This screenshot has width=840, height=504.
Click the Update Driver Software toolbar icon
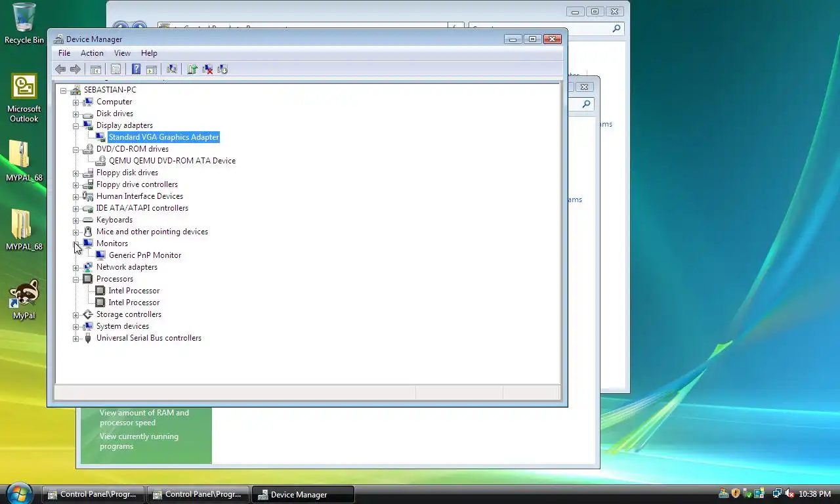(x=192, y=69)
